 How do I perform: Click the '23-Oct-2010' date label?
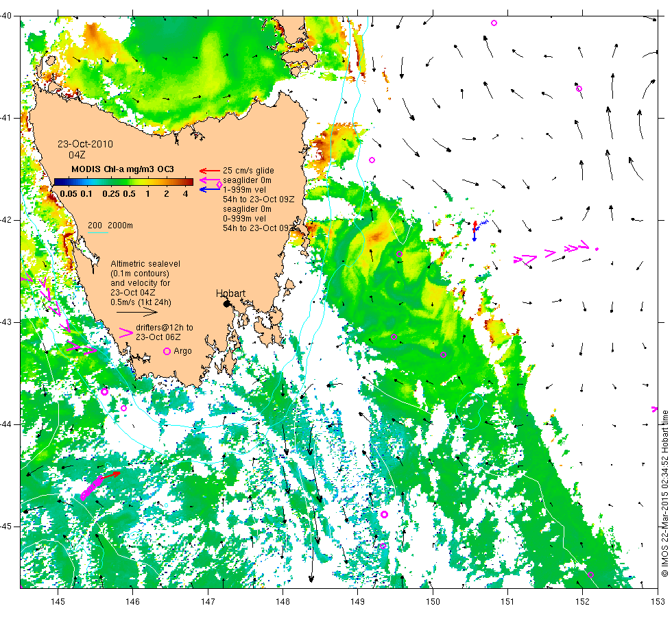85,144
